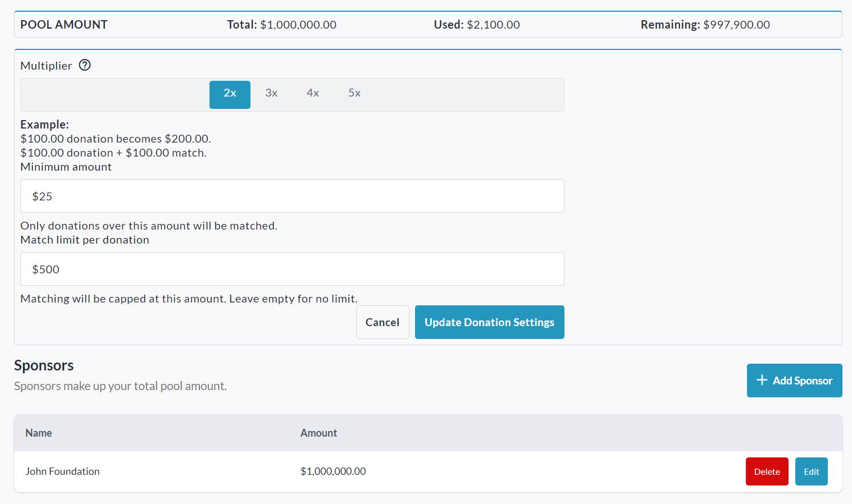Click the Sponsors section heading

click(x=44, y=365)
